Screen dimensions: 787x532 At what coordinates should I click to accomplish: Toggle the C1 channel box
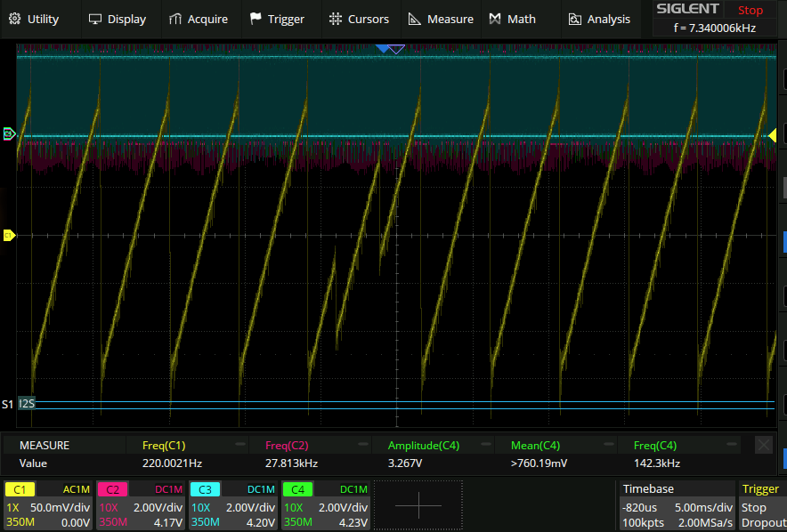tap(48, 505)
